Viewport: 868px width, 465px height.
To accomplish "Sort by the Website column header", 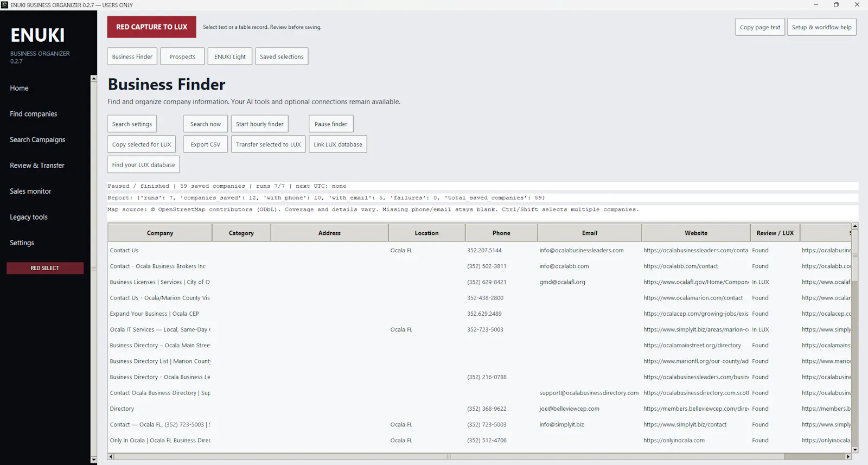I will (x=696, y=233).
